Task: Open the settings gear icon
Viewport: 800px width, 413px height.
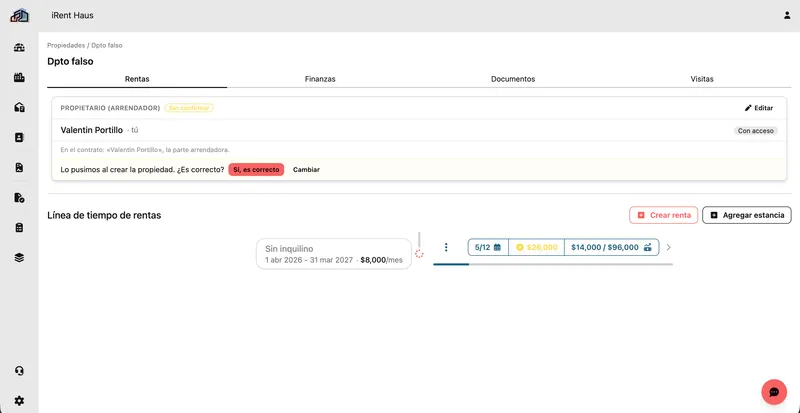Action: [x=19, y=401]
